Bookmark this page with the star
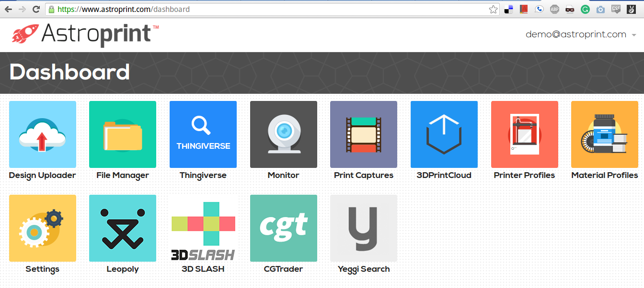 click(x=493, y=9)
